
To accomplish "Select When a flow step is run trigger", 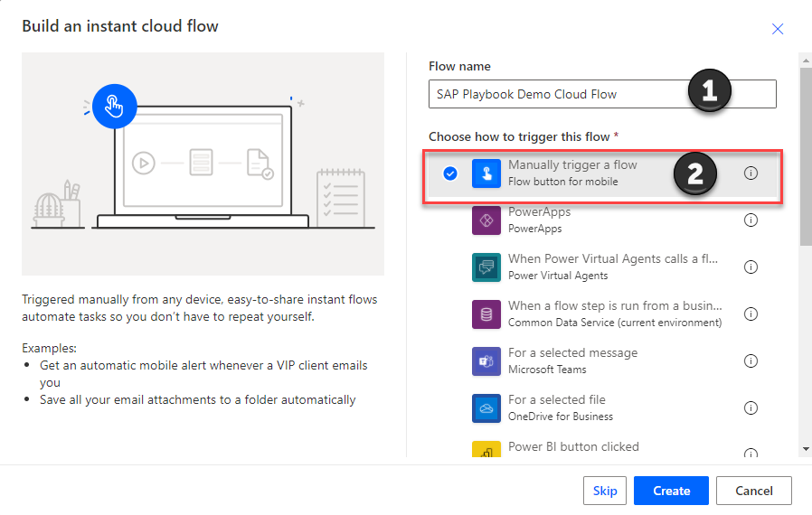I will click(x=602, y=314).
